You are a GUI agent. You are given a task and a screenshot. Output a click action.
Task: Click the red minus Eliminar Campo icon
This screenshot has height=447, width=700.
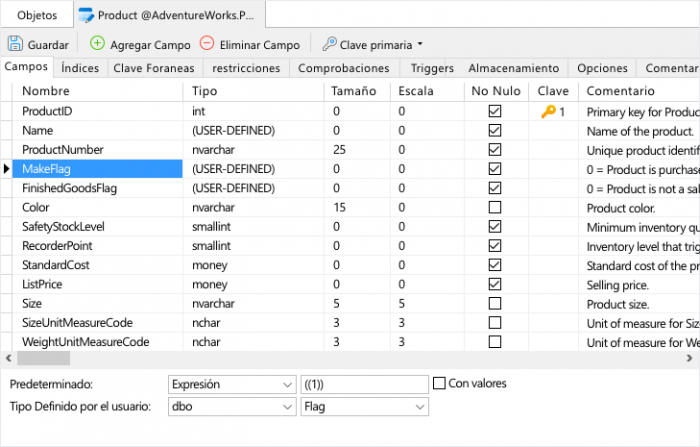(207, 43)
